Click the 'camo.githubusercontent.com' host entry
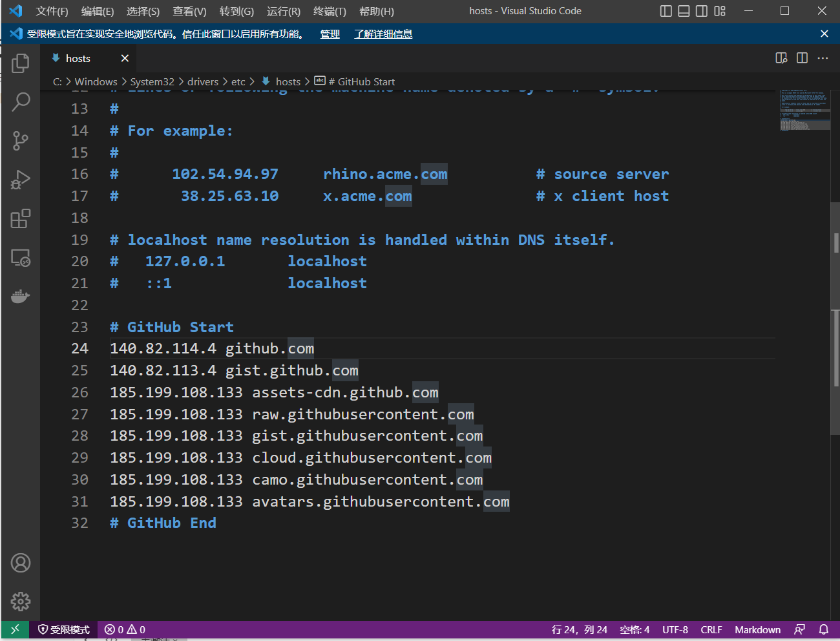The height and width of the screenshot is (641, 840). pyautogui.click(x=368, y=479)
